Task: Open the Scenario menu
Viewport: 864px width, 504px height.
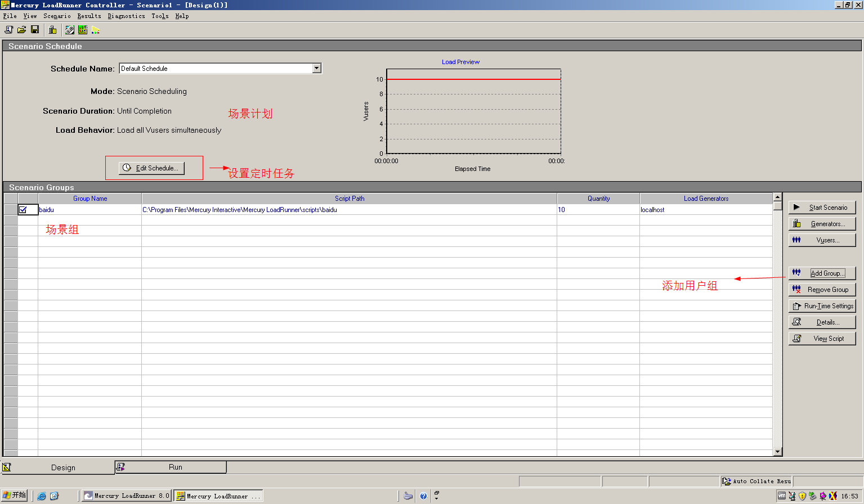Action: tap(57, 16)
